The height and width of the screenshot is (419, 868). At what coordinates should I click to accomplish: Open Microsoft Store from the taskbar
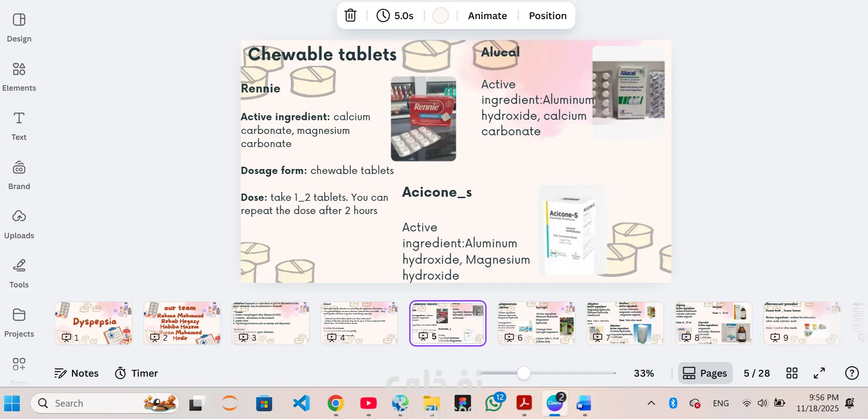pos(264,404)
